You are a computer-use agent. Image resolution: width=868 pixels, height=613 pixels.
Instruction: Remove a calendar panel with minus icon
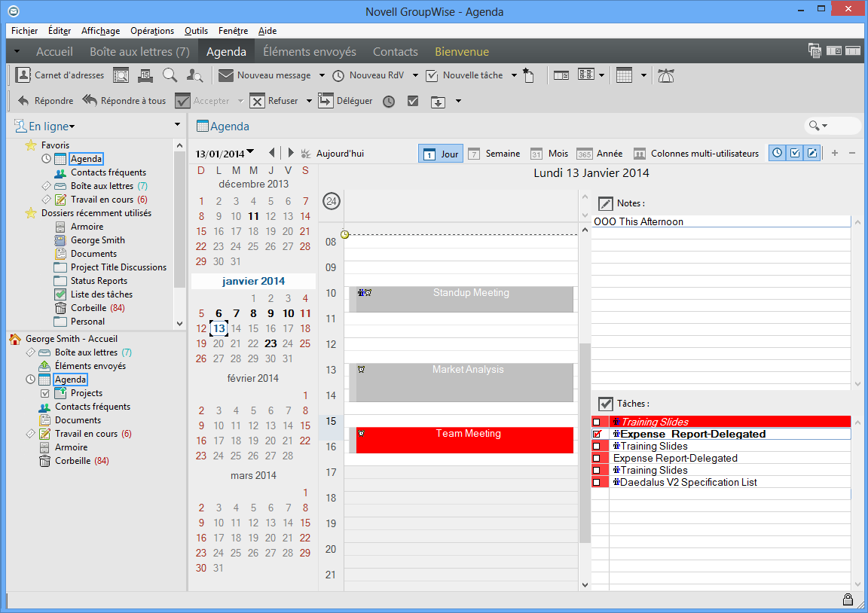852,154
